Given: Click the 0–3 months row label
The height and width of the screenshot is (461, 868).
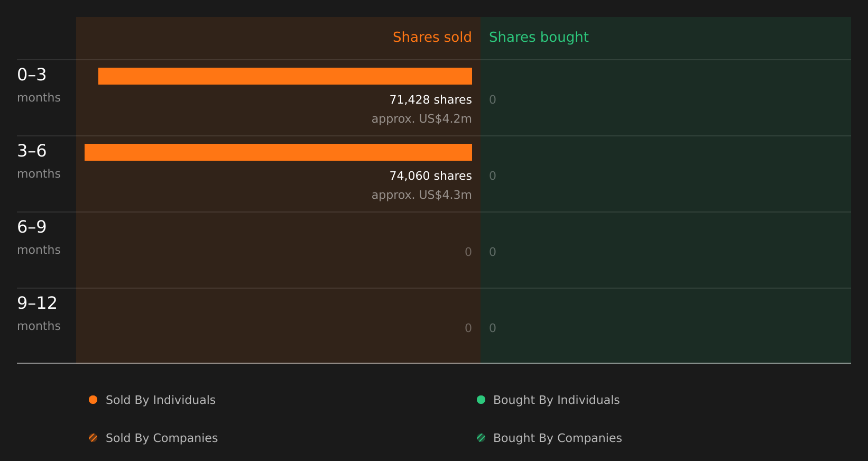Looking at the screenshot, I should [x=39, y=85].
